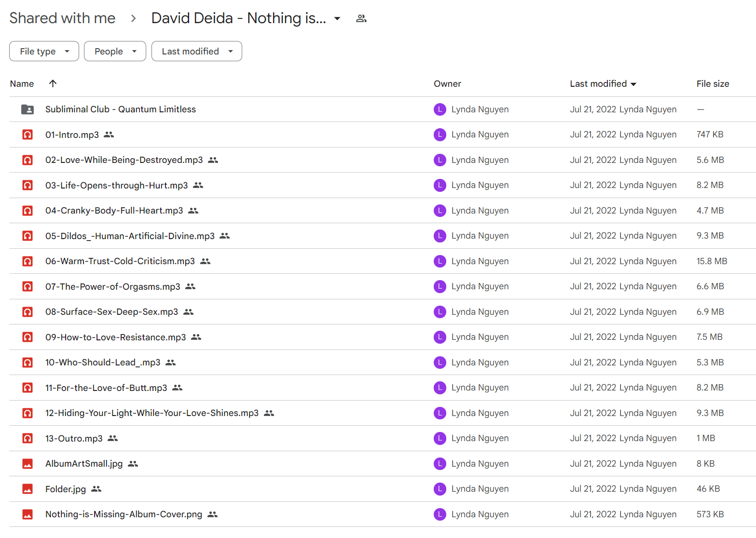The width and height of the screenshot is (756, 538).
Task: Select the file 08-Surface-Sex-Deep-Sex.mp3
Action: coord(111,312)
